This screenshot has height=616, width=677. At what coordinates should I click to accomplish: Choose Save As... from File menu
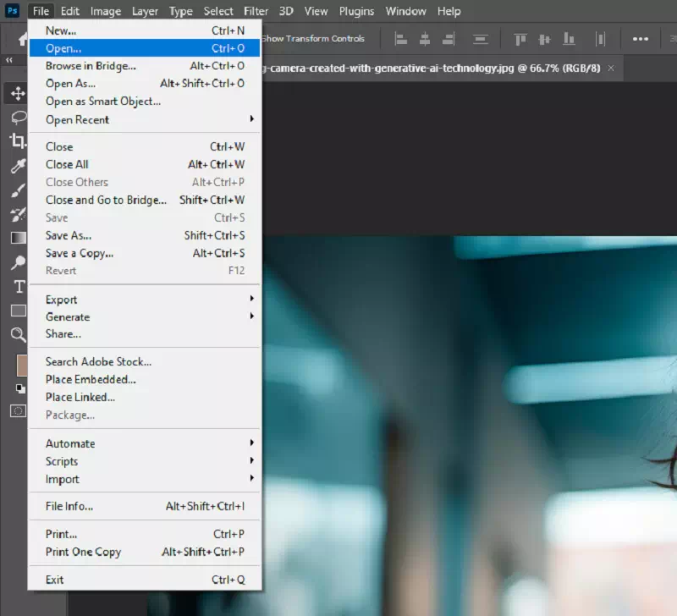click(x=145, y=235)
